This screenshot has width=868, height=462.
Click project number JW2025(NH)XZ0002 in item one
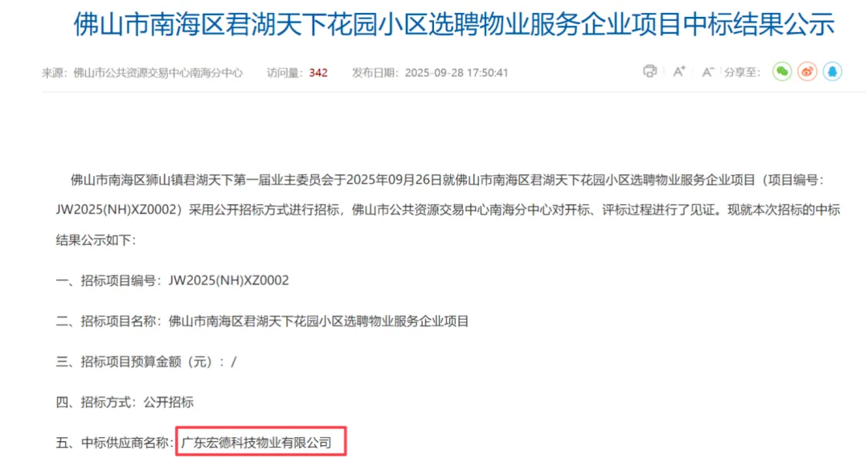pos(228,280)
